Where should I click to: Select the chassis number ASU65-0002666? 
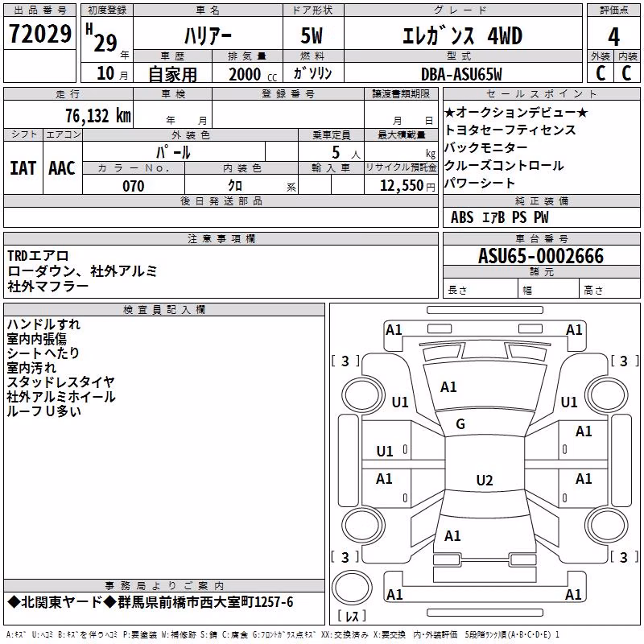tap(541, 256)
